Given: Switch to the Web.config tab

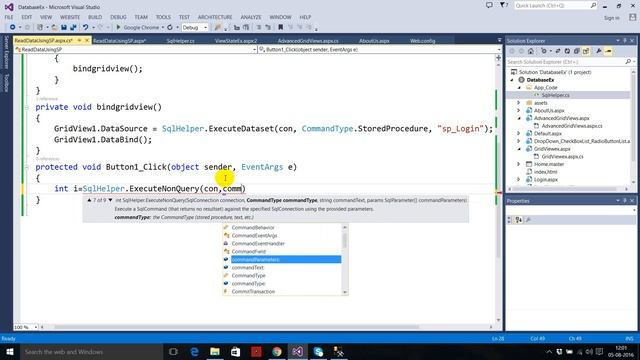Looking at the screenshot, I should [x=422, y=41].
